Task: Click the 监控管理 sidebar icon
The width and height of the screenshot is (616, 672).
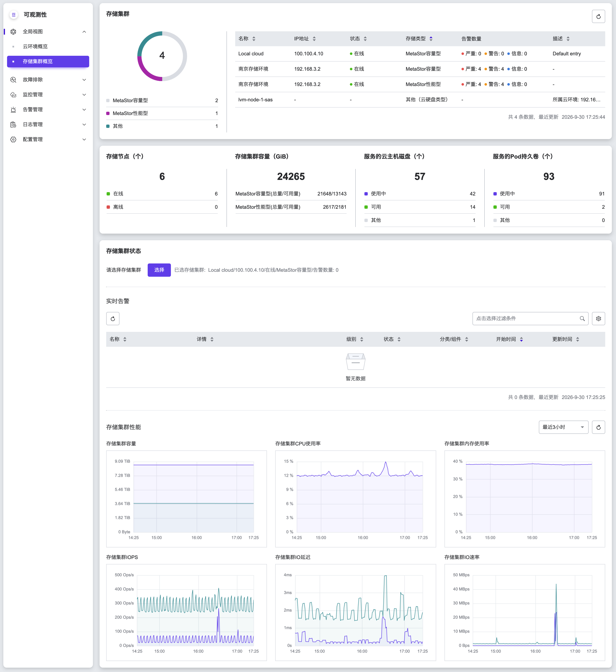Action: point(13,95)
